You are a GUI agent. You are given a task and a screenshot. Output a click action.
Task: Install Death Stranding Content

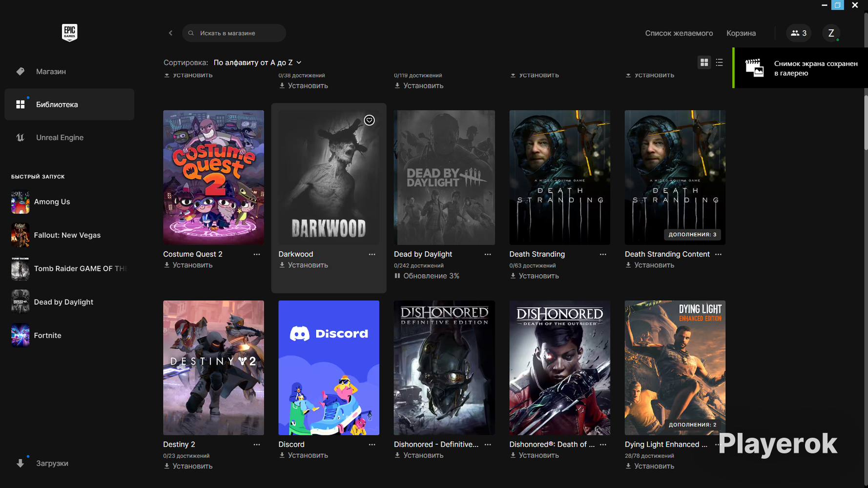[650, 265]
